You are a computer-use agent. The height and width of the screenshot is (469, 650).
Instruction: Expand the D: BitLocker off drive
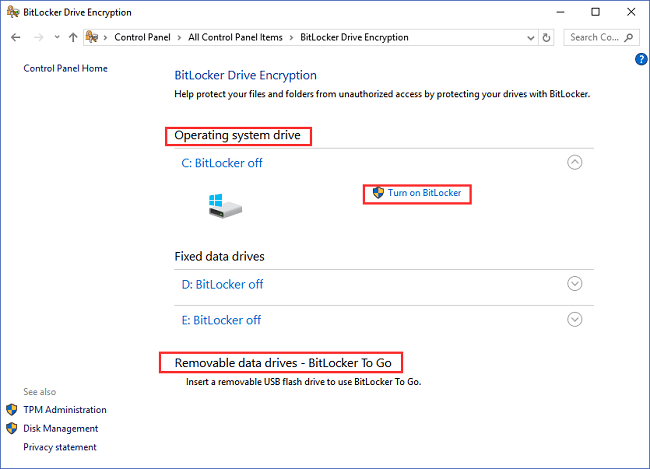pyautogui.click(x=574, y=284)
